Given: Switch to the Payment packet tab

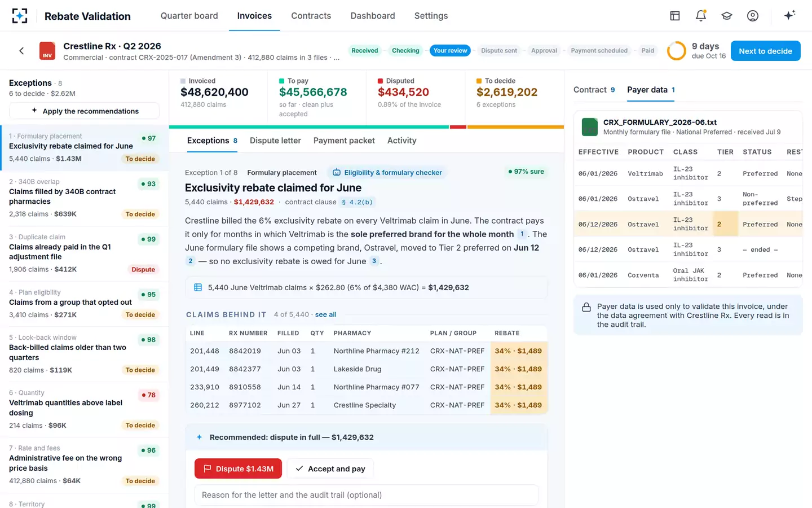Looking at the screenshot, I should pos(344,141).
